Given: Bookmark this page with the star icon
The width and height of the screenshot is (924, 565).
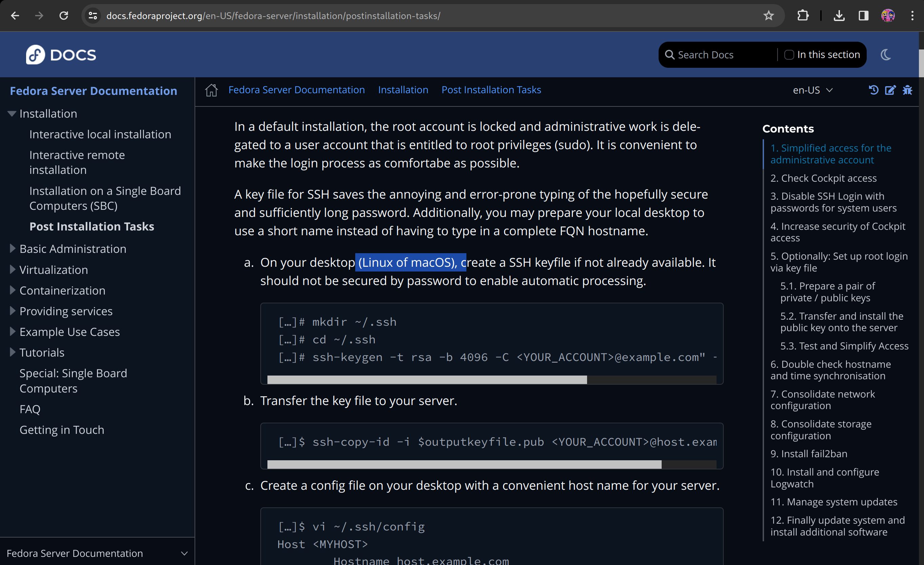Looking at the screenshot, I should pos(768,16).
